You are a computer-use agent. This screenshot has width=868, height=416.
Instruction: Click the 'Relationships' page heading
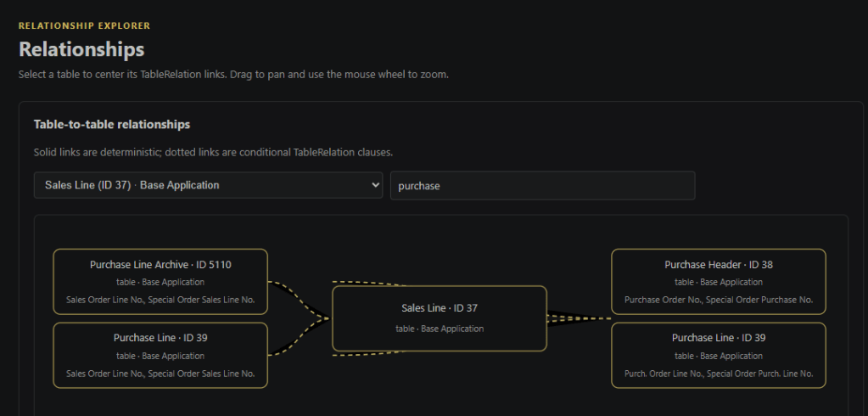pyautogui.click(x=81, y=49)
